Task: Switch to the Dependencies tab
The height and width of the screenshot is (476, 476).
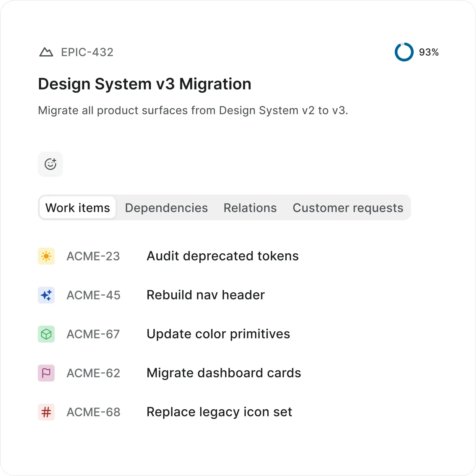Action: pos(166,208)
